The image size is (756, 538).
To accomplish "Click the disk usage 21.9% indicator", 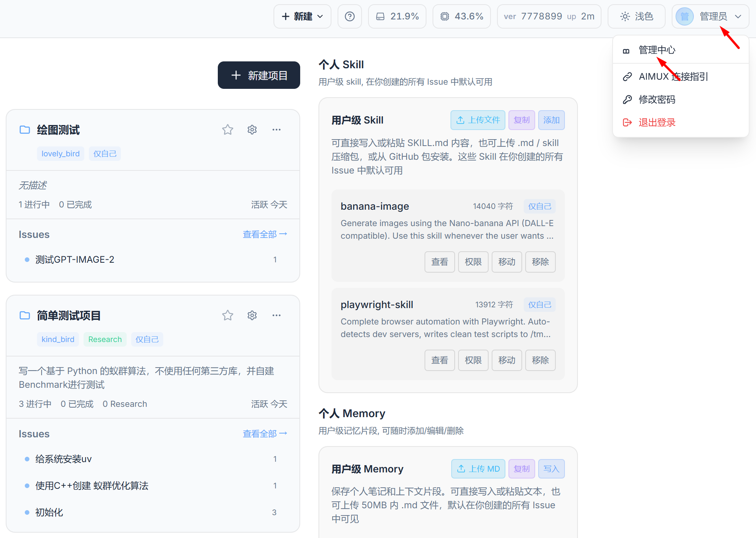I will pyautogui.click(x=397, y=16).
